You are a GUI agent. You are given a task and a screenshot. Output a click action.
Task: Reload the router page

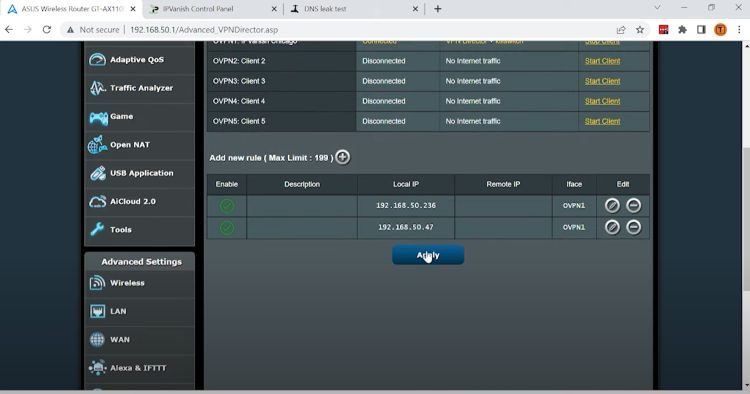pos(46,30)
